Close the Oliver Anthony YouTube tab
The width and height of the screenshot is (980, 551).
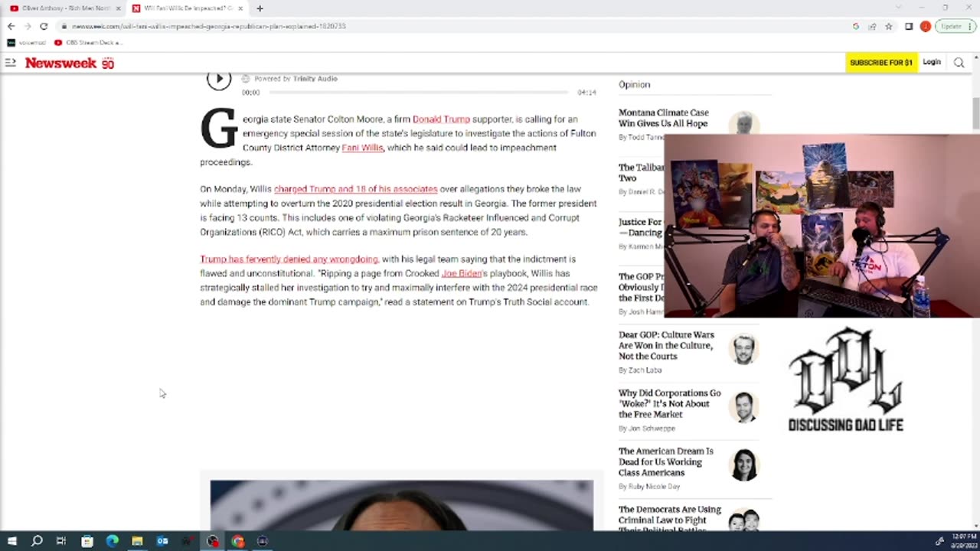click(x=118, y=8)
